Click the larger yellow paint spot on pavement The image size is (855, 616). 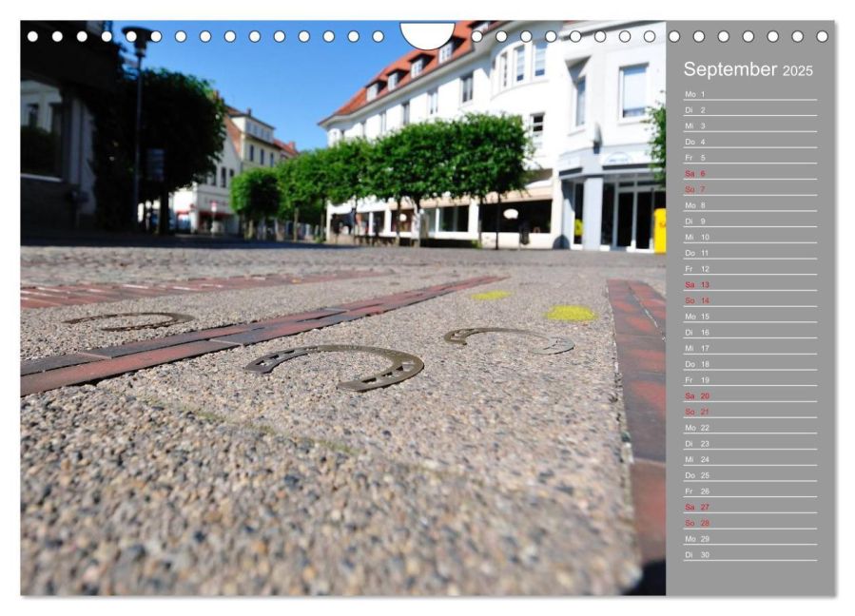pos(570,313)
